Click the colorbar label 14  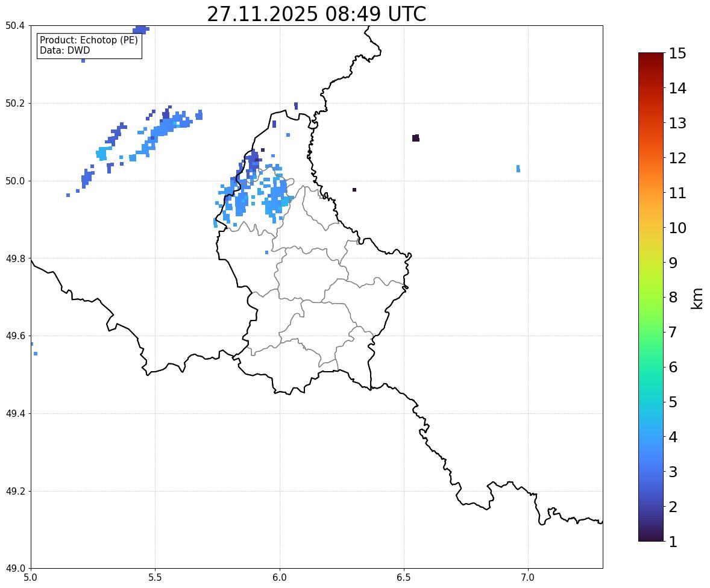[677, 89]
